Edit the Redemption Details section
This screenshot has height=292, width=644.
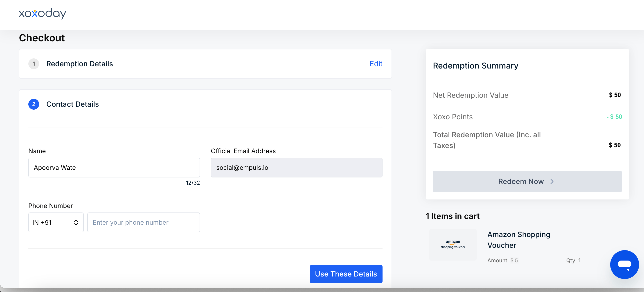[376, 64]
